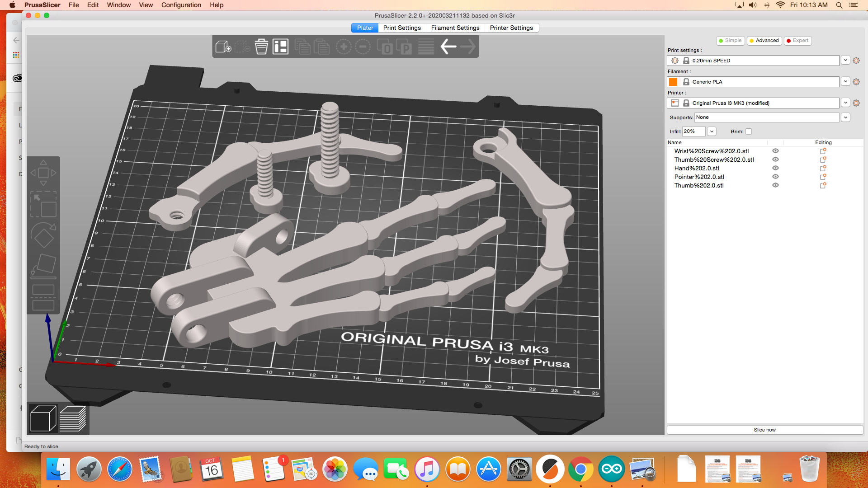The image size is (868, 488).
Task: Click Split to objects icon
Action: [385, 47]
